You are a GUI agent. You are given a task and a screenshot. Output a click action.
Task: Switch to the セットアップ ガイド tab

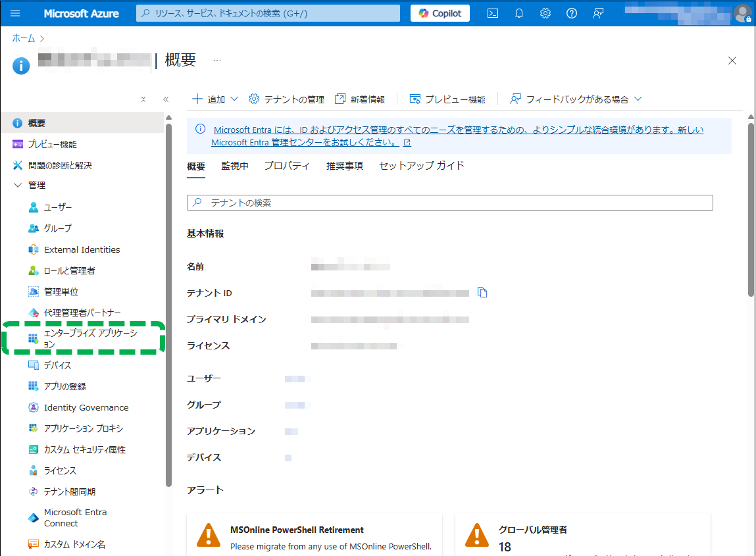[421, 166]
